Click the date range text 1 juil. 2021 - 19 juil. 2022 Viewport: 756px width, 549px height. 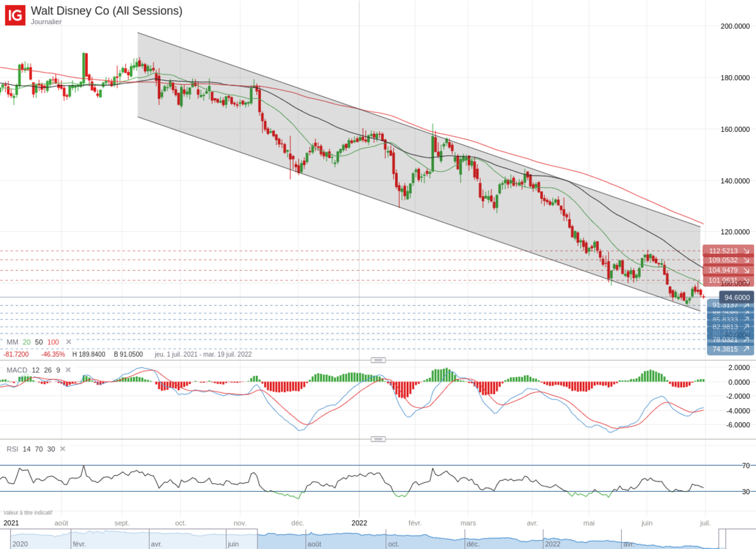coord(203,355)
